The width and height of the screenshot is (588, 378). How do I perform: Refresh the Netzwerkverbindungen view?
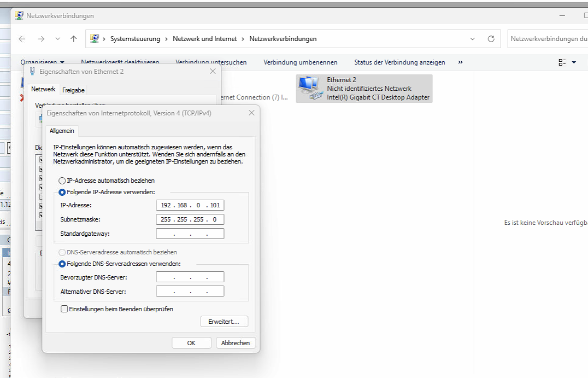click(x=491, y=39)
